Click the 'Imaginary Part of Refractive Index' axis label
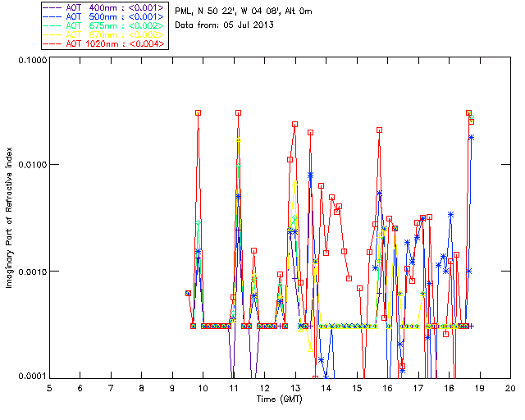This screenshot has height=420, width=525. [9, 217]
